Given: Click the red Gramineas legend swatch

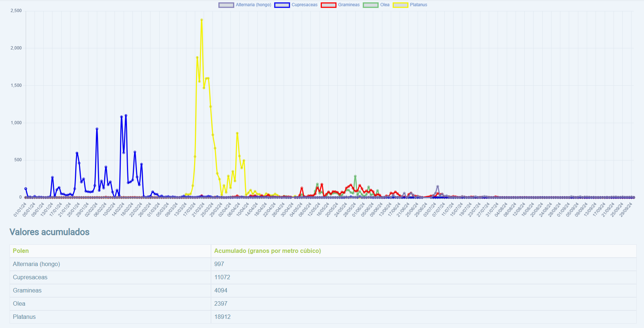Looking at the screenshot, I should click(328, 5).
